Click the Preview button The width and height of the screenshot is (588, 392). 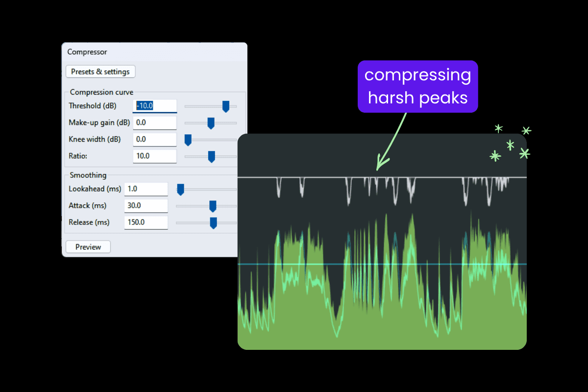(88, 247)
